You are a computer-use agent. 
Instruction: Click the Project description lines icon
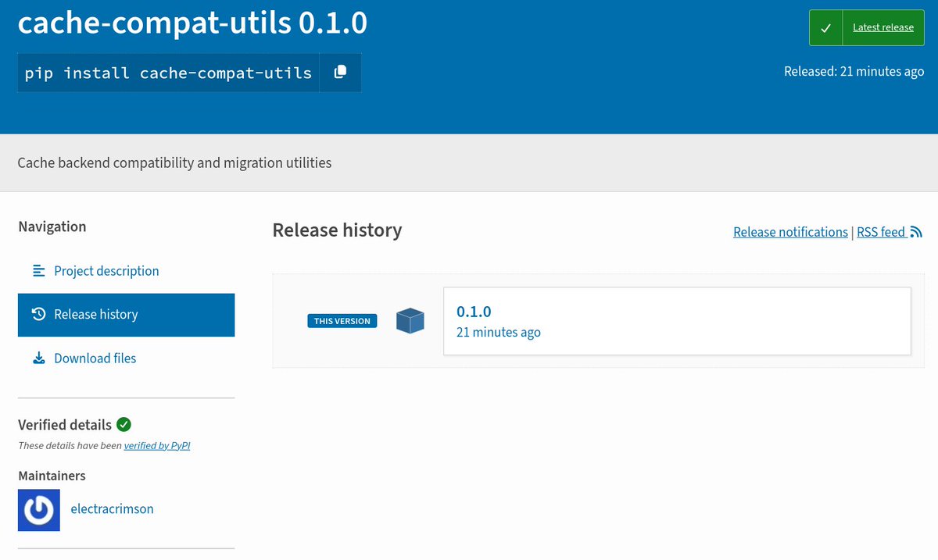39,271
